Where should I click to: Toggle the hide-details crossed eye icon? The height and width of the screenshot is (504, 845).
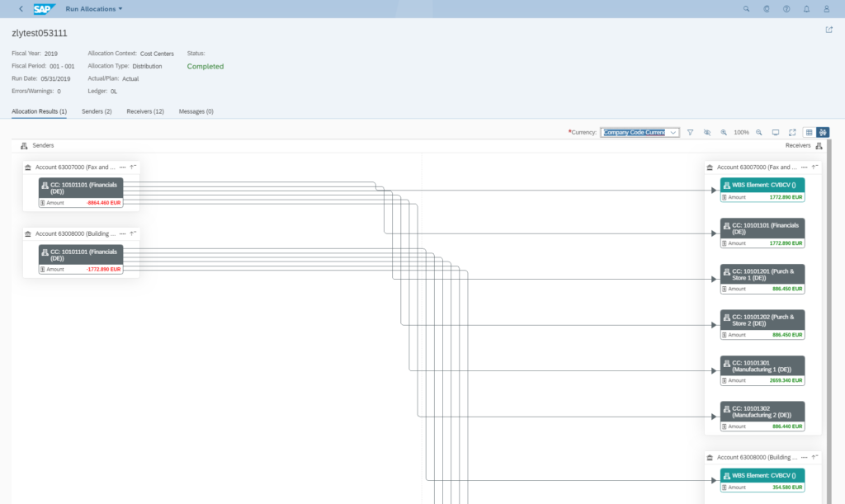tap(707, 132)
